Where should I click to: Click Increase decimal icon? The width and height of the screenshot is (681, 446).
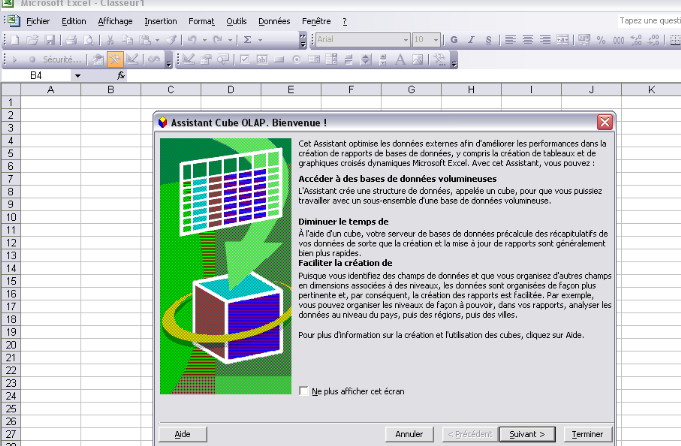tap(636, 40)
